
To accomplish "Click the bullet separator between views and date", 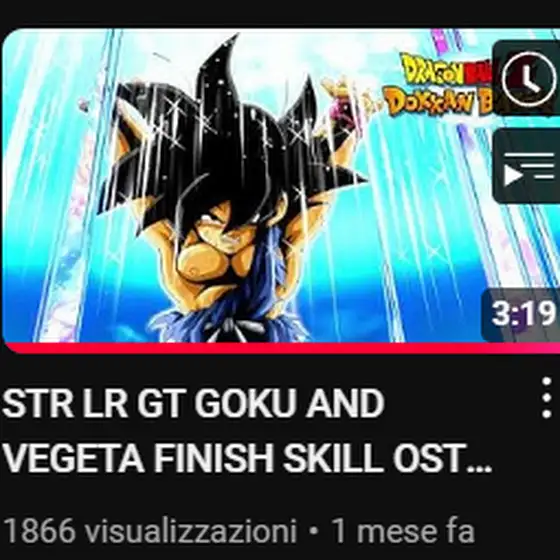I will tap(314, 532).
